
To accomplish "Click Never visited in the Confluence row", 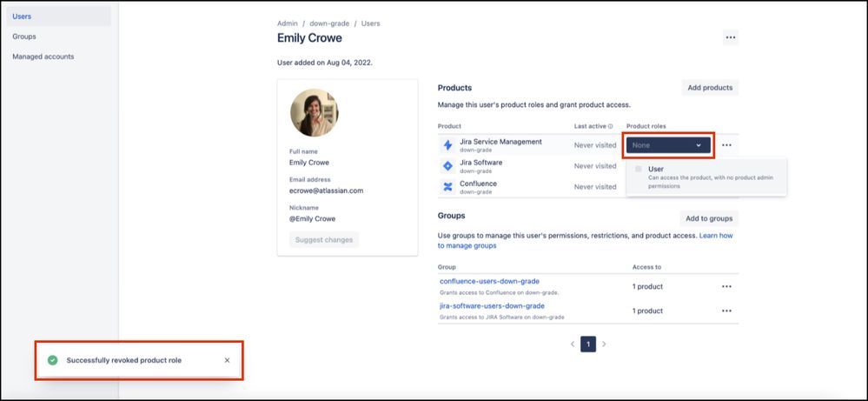I will [595, 187].
